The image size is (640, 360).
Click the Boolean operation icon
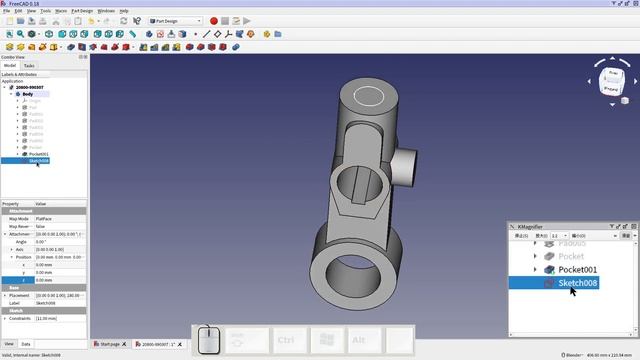(236, 47)
